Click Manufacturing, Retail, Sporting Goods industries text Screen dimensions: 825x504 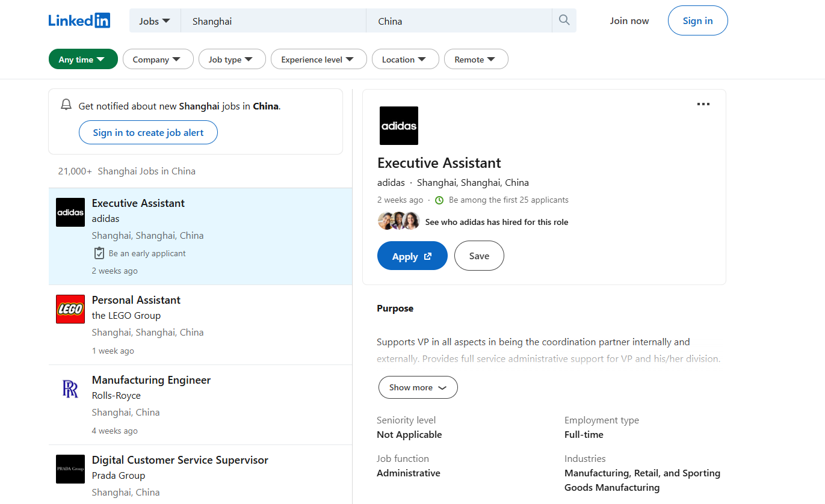click(x=642, y=480)
